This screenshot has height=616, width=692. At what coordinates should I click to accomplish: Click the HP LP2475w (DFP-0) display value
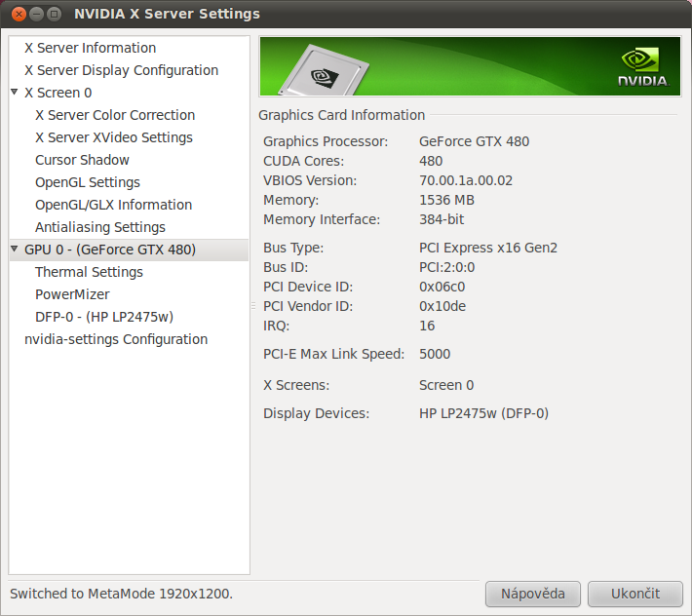click(483, 413)
